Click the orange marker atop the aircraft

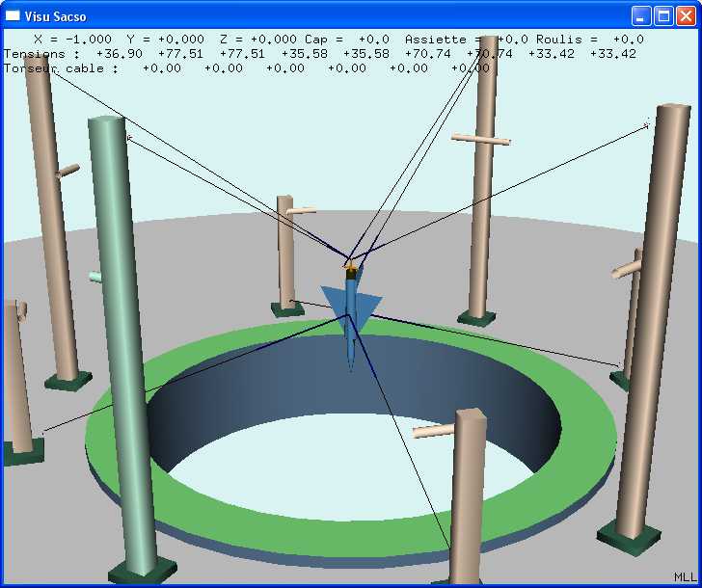[x=351, y=265]
